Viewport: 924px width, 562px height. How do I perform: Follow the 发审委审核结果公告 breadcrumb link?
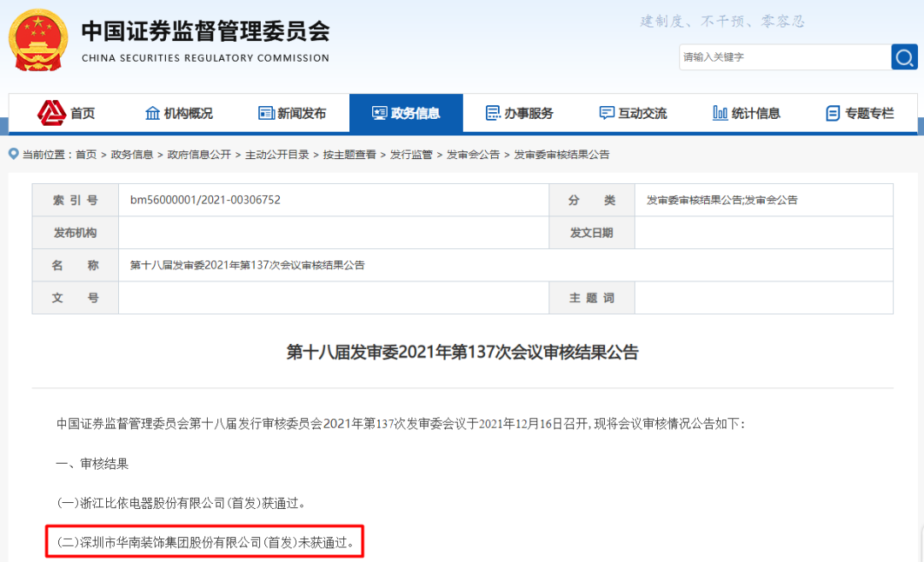pyautogui.click(x=561, y=155)
